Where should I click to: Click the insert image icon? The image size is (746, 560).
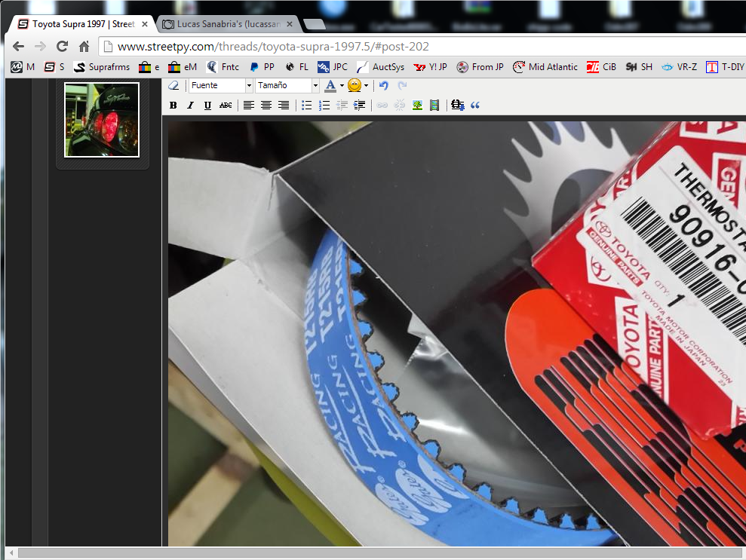coord(417,106)
